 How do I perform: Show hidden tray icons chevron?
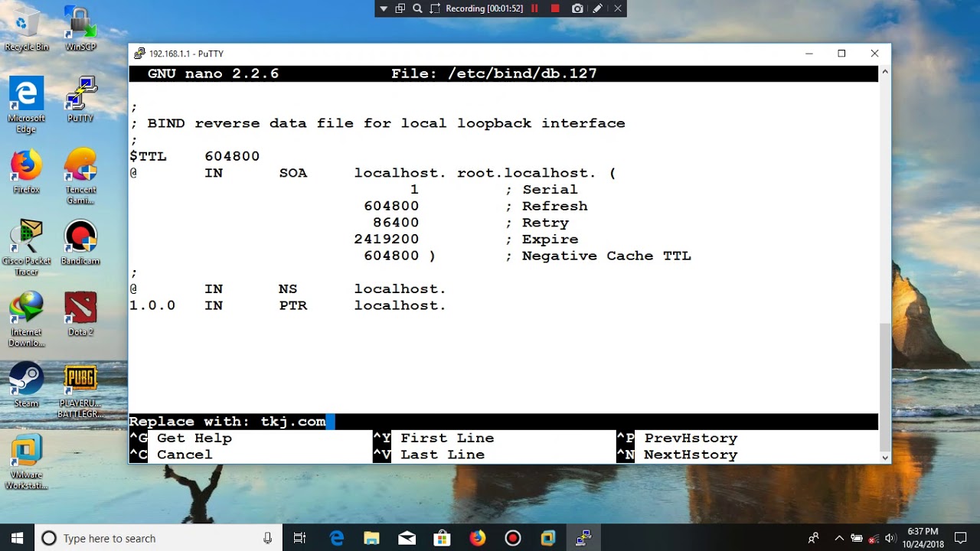point(839,538)
